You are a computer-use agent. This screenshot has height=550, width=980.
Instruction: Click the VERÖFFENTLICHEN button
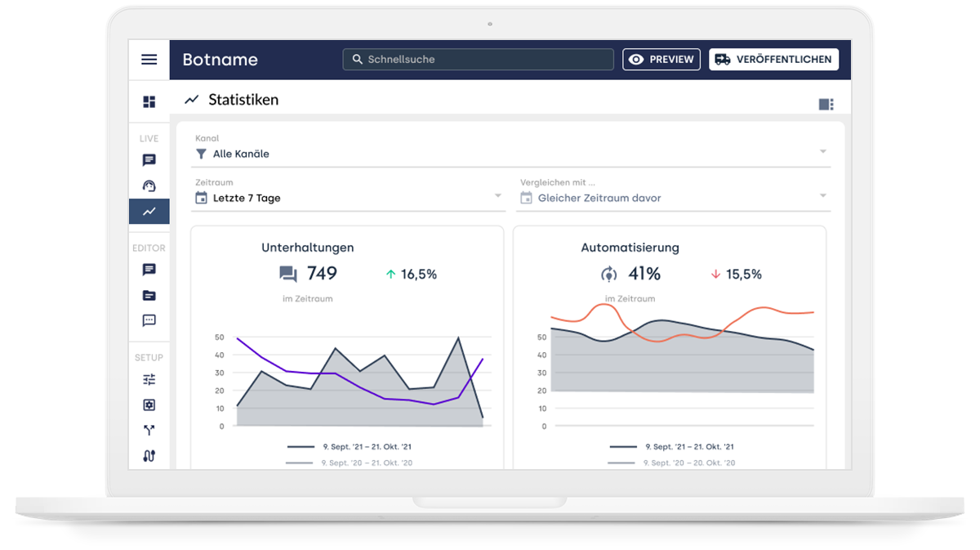(x=773, y=60)
